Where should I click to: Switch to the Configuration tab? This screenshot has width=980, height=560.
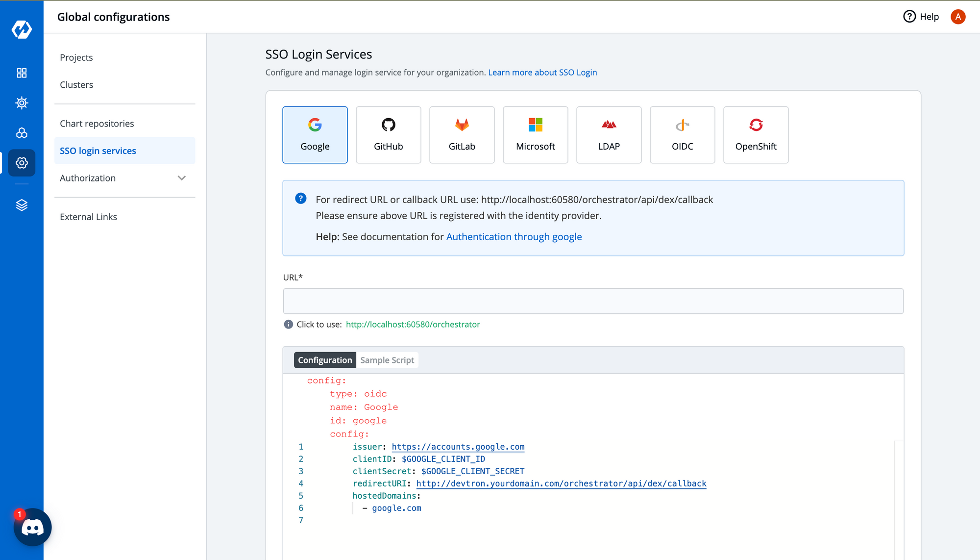[x=325, y=360]
